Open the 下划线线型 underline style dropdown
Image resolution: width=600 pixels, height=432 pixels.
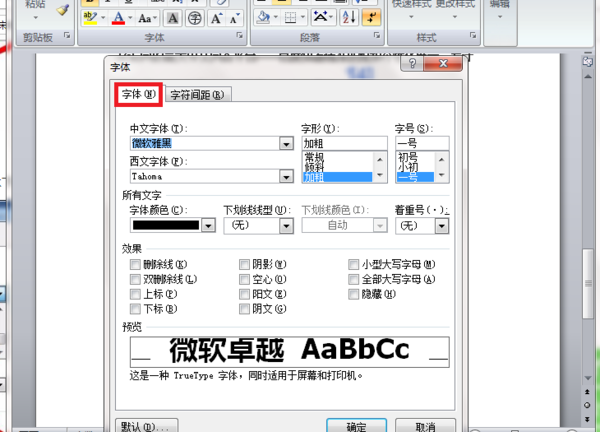coord(286,226)
